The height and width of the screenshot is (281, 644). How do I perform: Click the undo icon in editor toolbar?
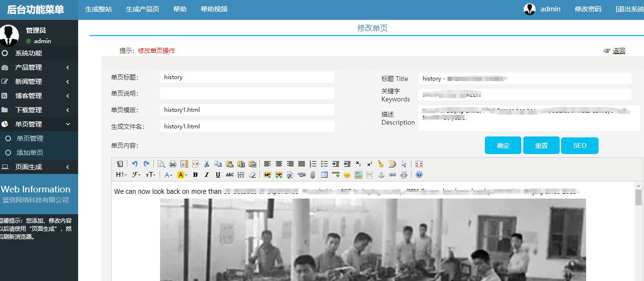click(x=135, y=164)
